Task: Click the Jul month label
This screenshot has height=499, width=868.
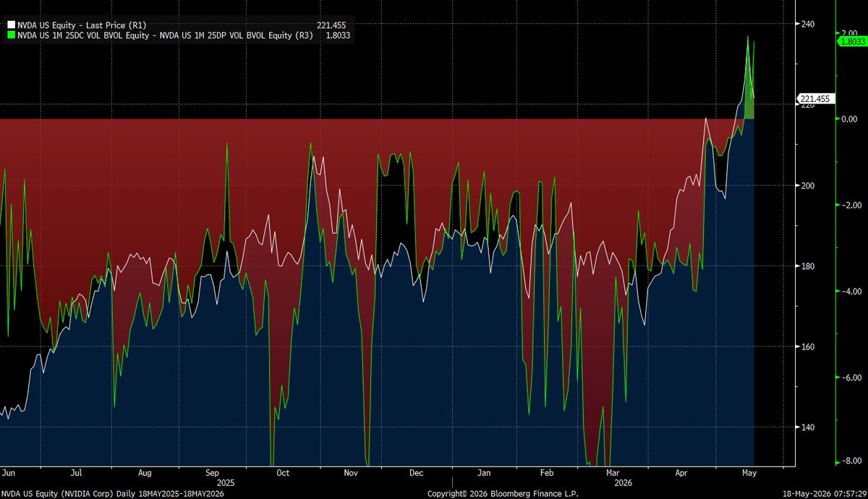Action: pos(76,472)
